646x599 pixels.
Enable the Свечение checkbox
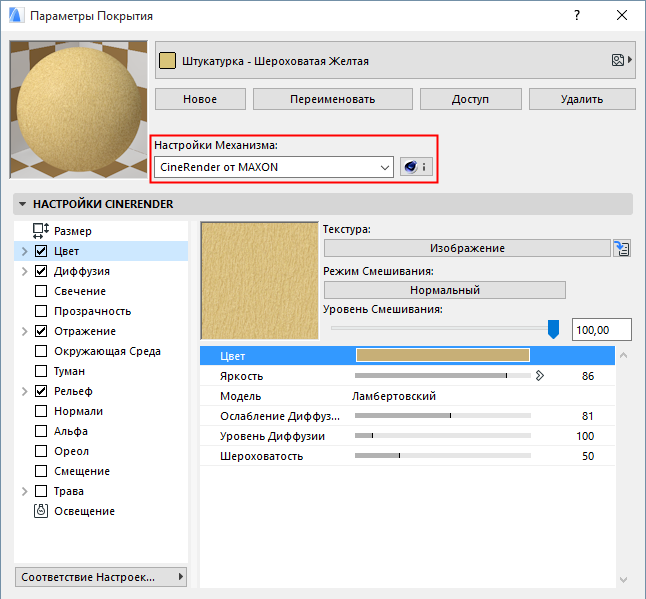coord(41,291)
